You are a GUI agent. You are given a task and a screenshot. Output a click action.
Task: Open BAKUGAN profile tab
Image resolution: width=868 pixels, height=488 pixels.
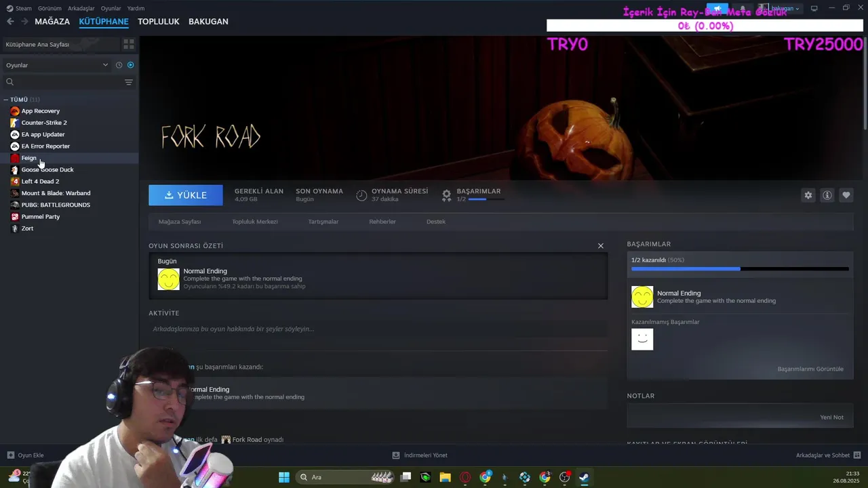208,22
